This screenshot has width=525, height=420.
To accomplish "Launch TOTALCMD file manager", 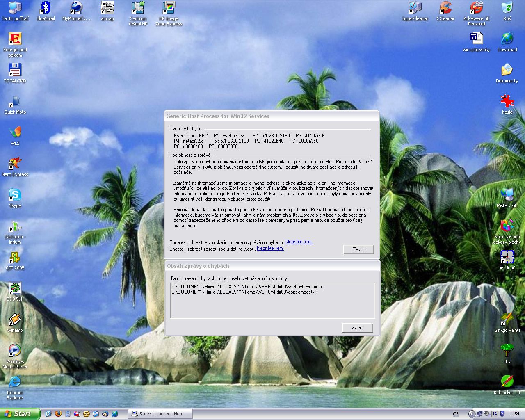I will click(x=15, y=73).
